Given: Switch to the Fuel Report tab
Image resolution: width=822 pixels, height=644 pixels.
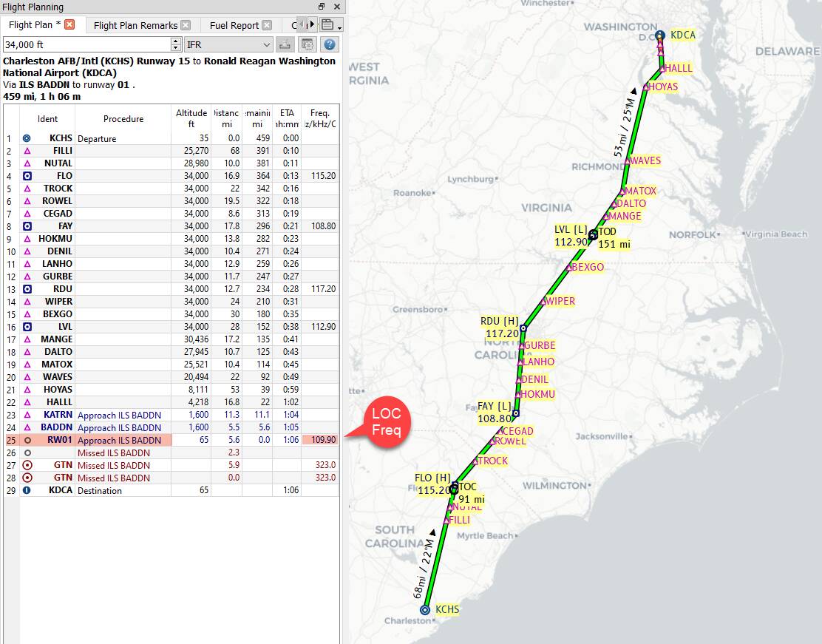Looking at the screenshot, I should 234,25.
